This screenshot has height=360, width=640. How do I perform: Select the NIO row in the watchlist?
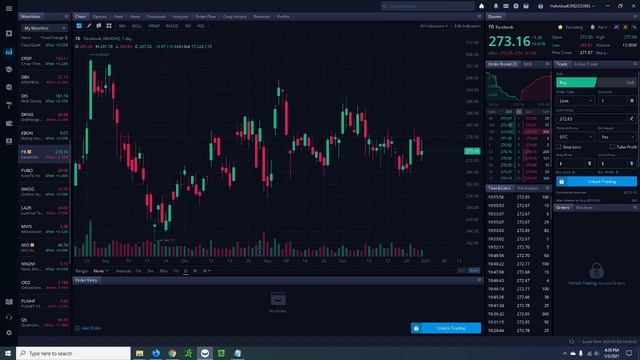(x=44, y=247)
